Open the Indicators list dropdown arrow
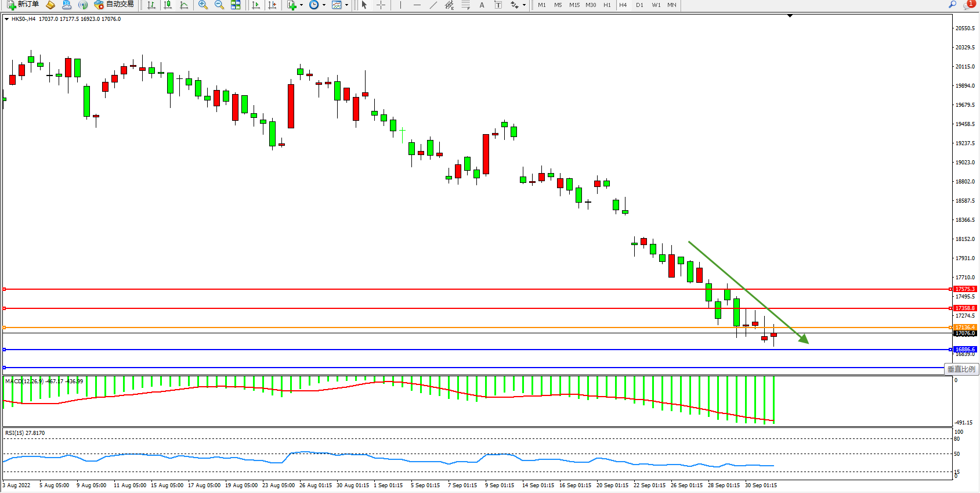The height and width of the screenshot is (493, 980). coord(301,5)
